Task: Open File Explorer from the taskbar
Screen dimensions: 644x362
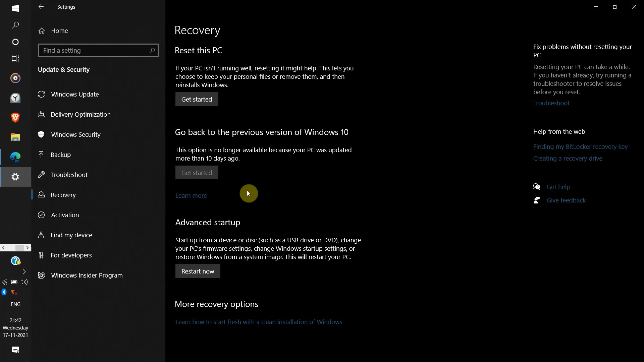Action: 15,137
